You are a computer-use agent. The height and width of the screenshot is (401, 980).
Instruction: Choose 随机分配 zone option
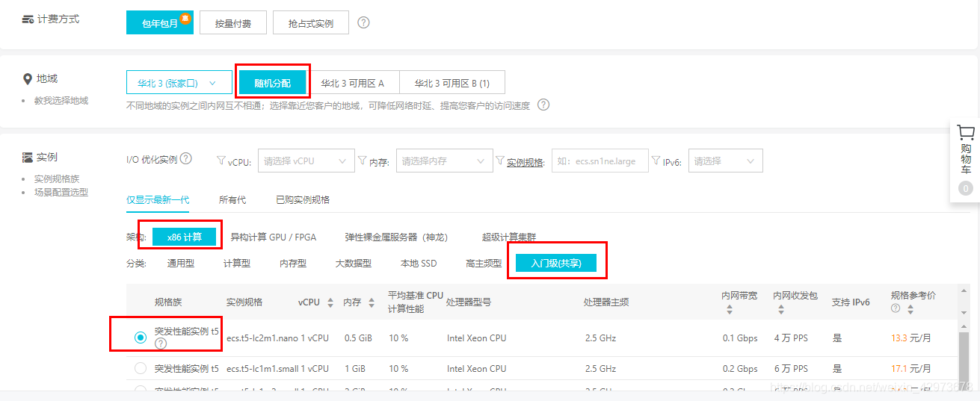pos(272,83)
